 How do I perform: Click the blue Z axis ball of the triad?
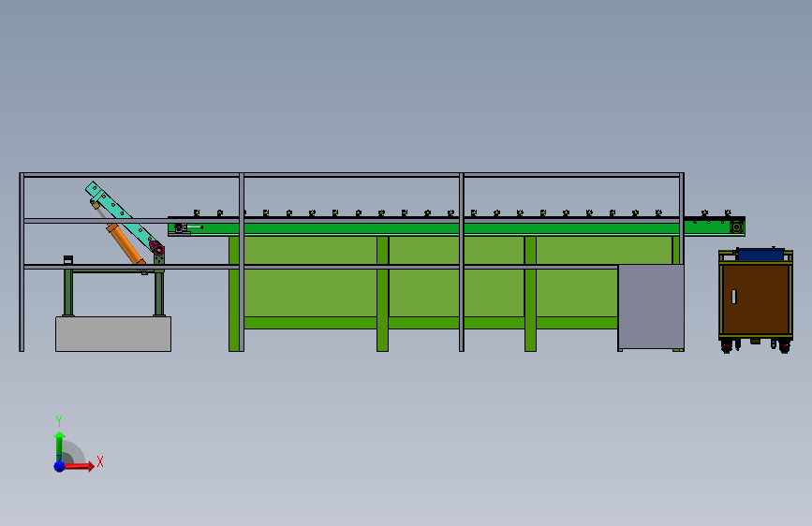click(x=59, y=466)
